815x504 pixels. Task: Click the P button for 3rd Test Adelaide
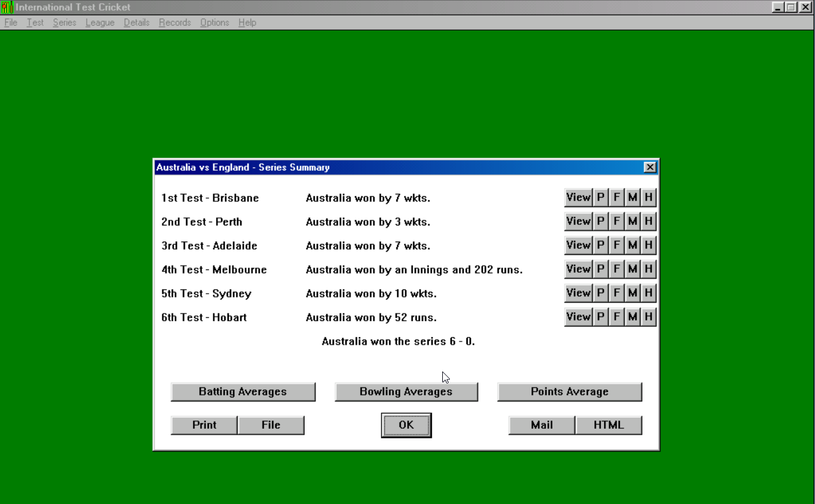[600, 245]
